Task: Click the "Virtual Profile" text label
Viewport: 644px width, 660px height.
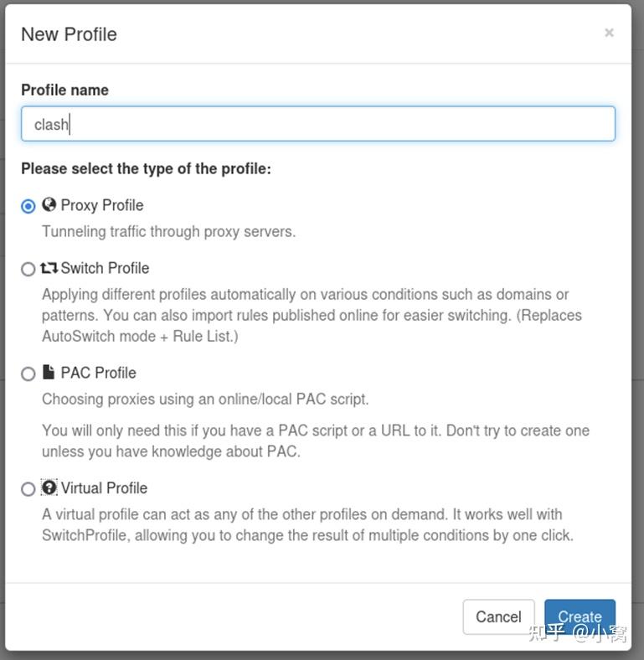Action: (104, 487)
